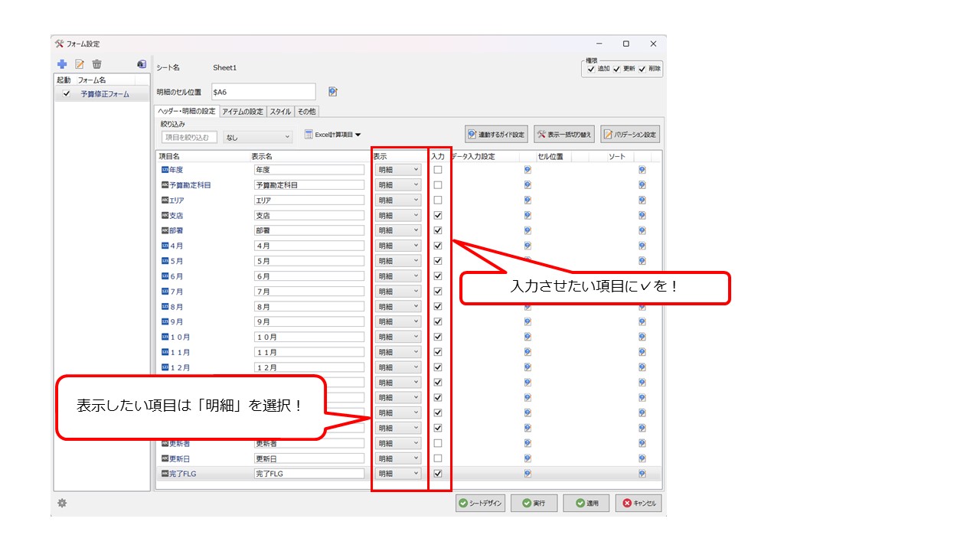
Task: Click the icon at right of form list toolbar
Action: [142, 64]
